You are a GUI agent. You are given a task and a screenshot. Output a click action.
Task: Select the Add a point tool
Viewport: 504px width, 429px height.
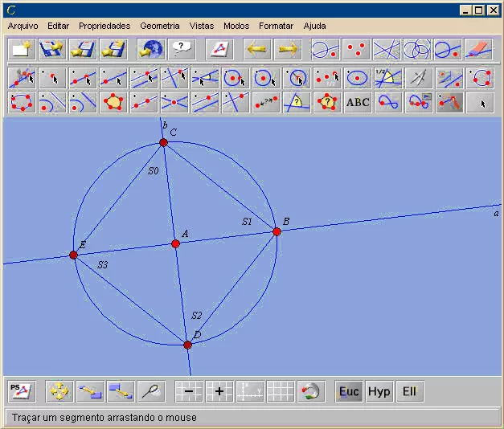point(52,78)
